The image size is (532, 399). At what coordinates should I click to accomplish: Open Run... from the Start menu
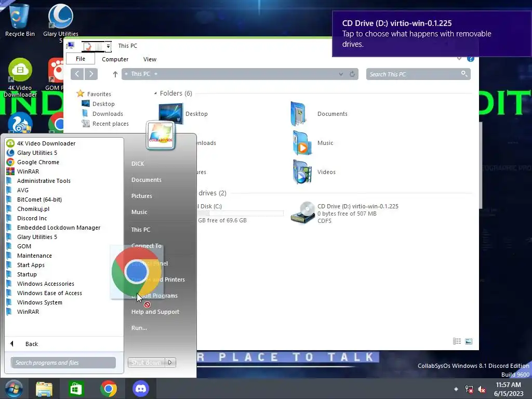tap(139, 328)
